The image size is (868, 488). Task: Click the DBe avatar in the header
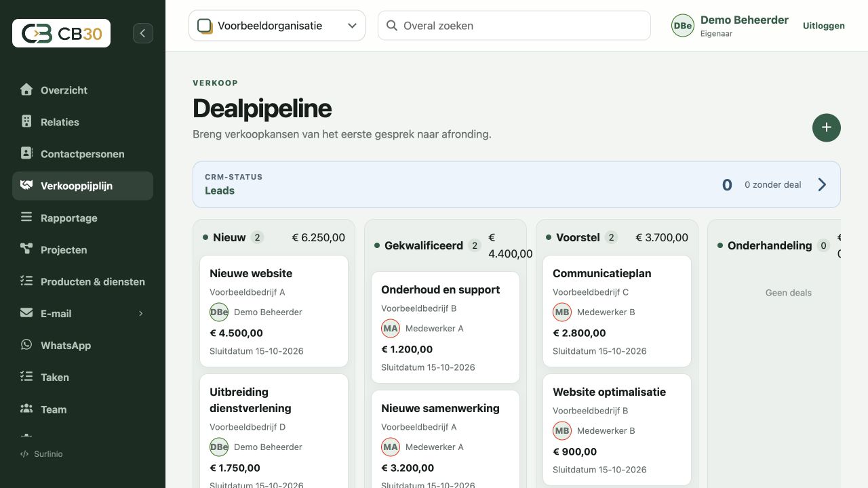[x=683, y=26]
